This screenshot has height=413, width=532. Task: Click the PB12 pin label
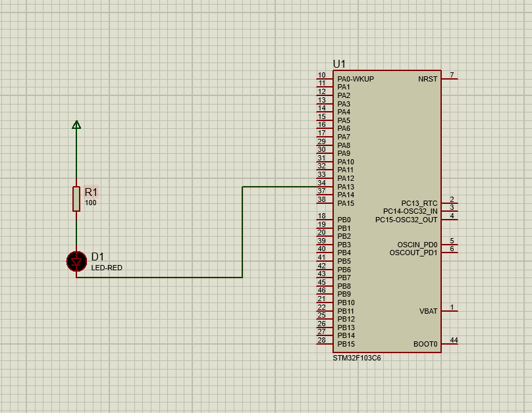[x=346, y=319]
